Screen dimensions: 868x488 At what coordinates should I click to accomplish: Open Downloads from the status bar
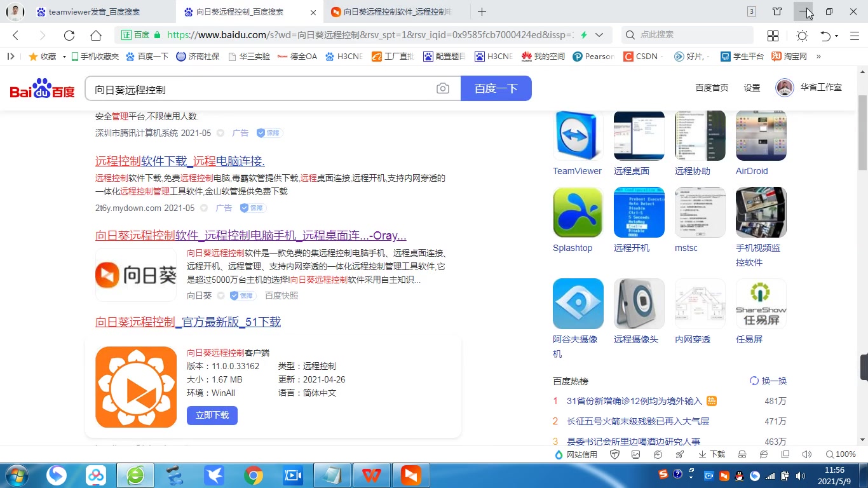(712, 454)
